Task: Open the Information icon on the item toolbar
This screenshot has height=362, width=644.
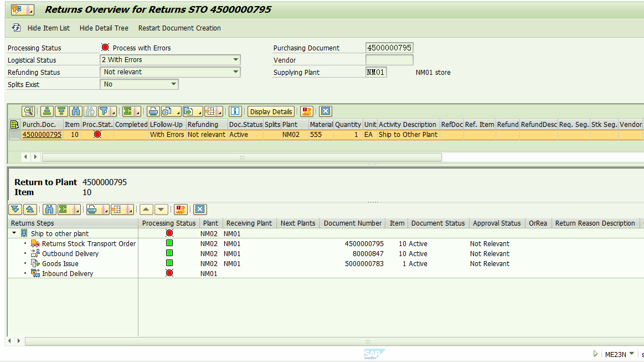Action: click(x=235, y=111)
